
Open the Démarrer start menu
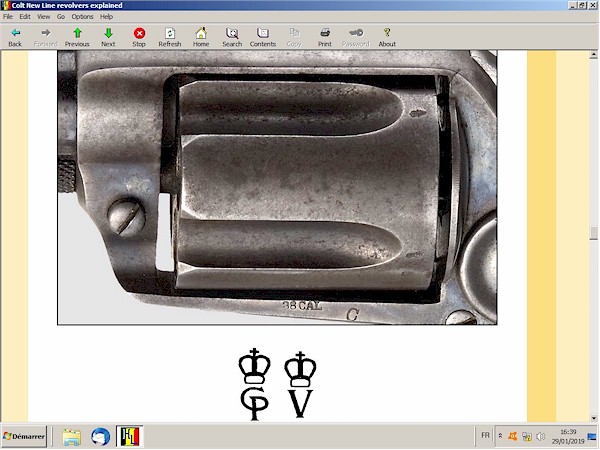tap(24, 436)
